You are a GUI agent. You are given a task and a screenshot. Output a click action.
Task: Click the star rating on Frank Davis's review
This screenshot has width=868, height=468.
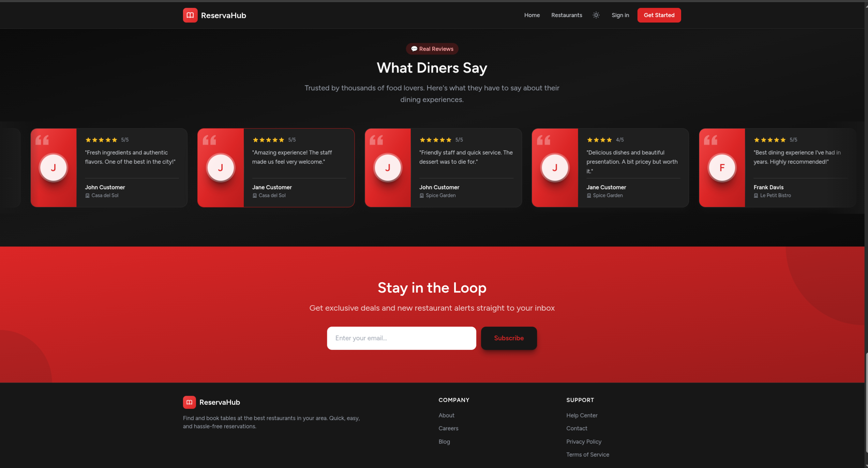(769, 140)
